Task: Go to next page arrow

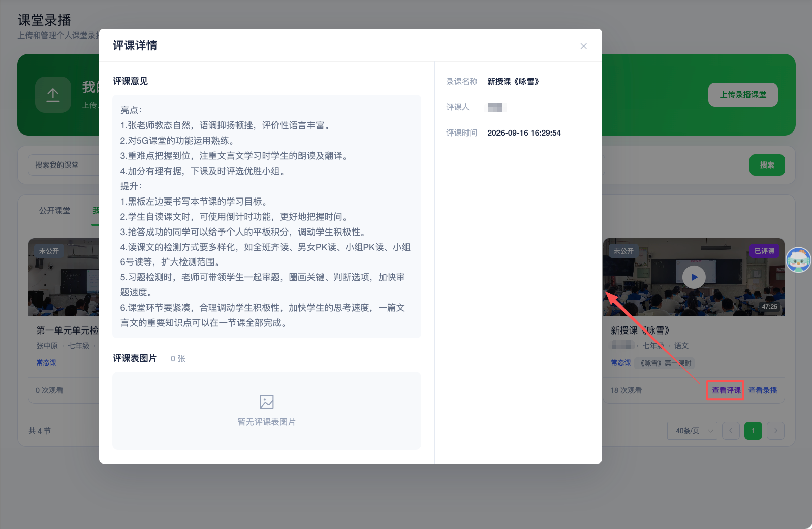Action: tap(775, 431)
